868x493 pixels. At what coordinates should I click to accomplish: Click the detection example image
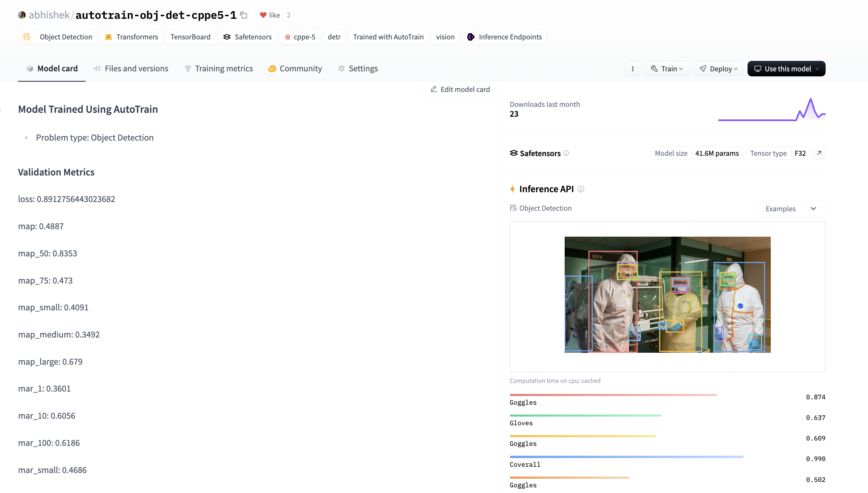point(667,295)
